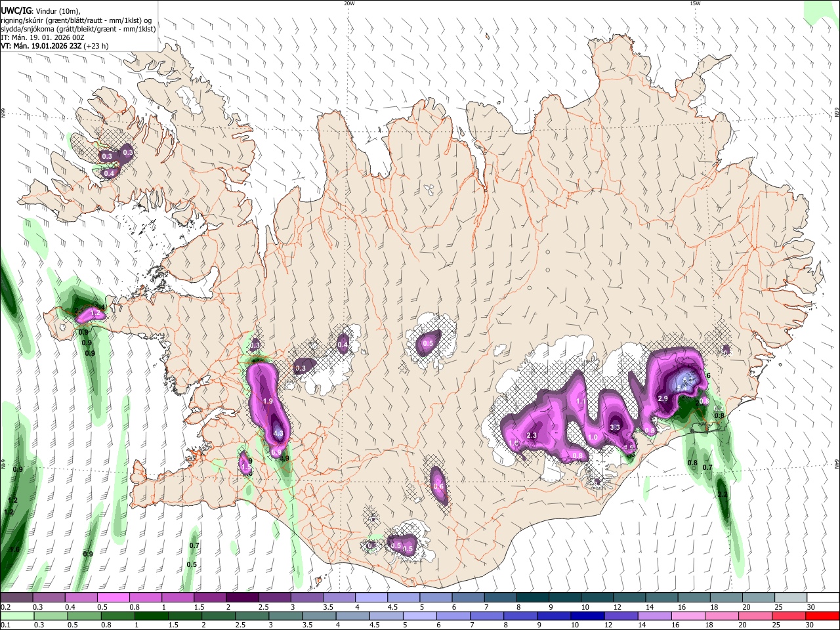
Task: Click the '1.0' snow value on the map
Action: 593,438
